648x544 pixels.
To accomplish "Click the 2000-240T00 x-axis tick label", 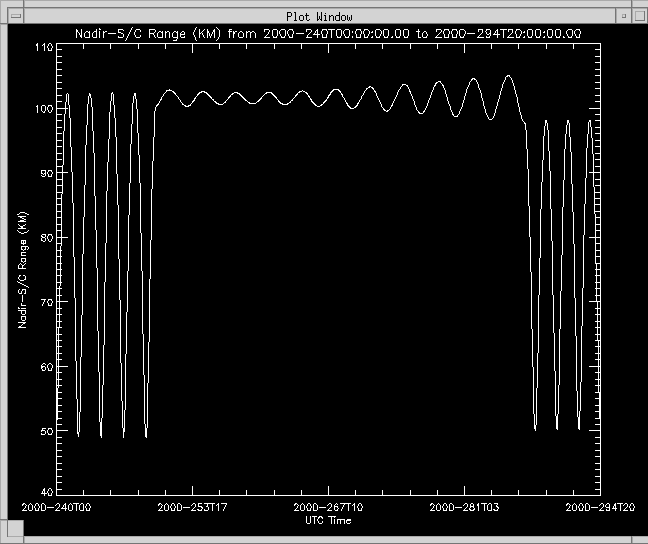I will pyautogui.click(x=55, y=508).
